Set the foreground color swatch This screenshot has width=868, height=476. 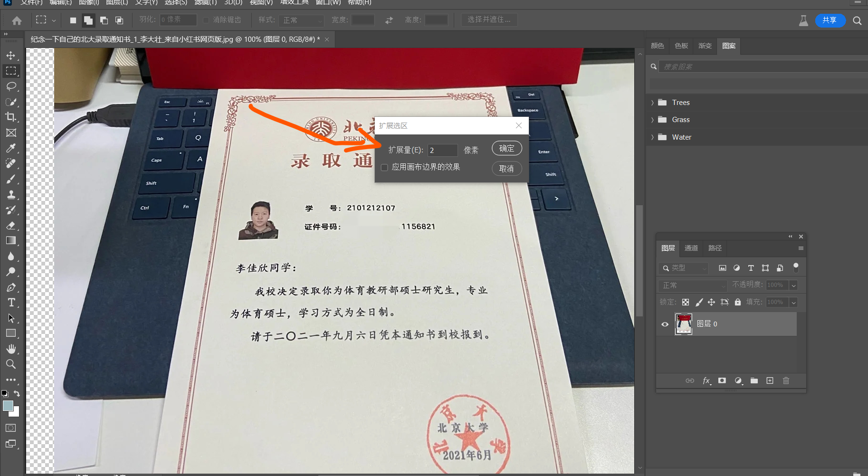click(8, 406)
